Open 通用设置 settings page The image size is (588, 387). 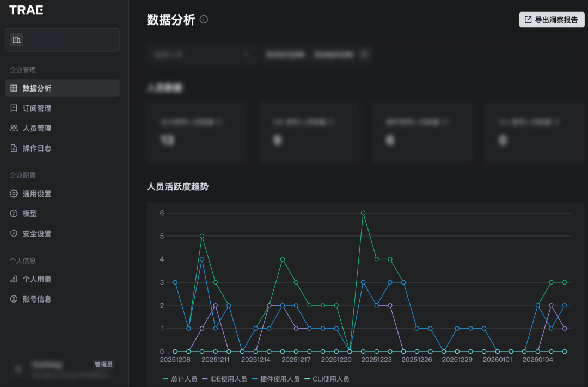[62, 194]
